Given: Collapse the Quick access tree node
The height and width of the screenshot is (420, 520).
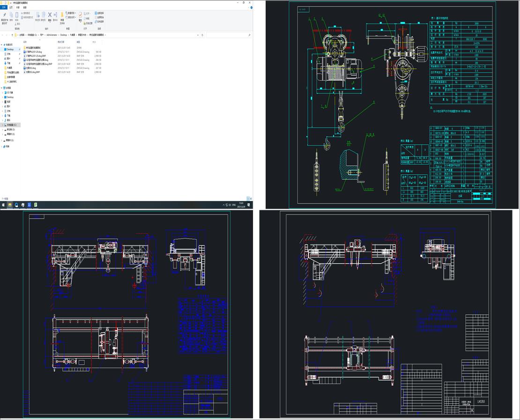Looking at the screenshot, I should (1, 45).
